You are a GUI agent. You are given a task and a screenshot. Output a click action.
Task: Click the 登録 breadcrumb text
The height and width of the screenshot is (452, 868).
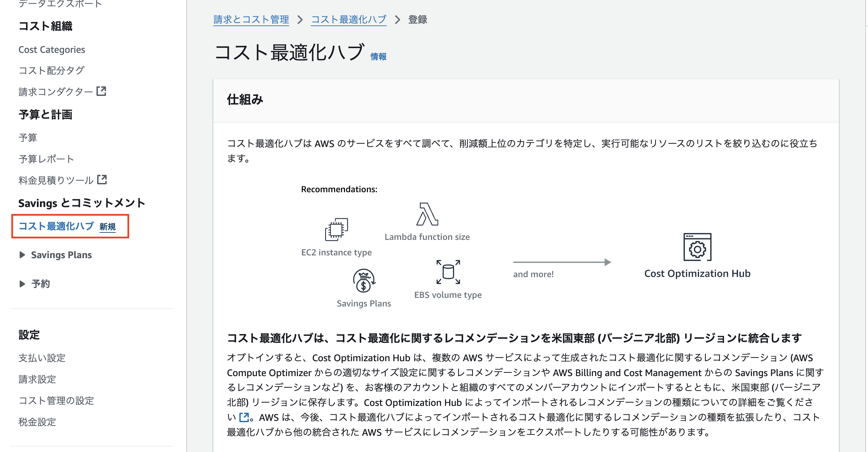[418, 20]
